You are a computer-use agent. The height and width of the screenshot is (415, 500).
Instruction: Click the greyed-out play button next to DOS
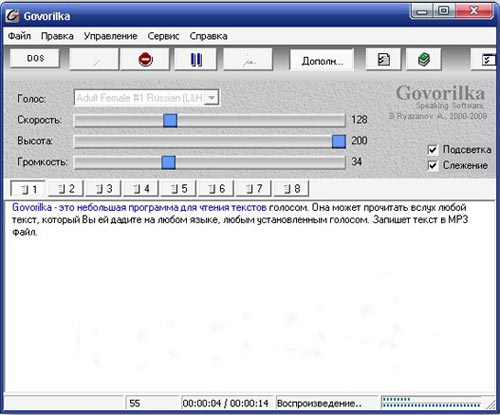[x=94, y=60]
